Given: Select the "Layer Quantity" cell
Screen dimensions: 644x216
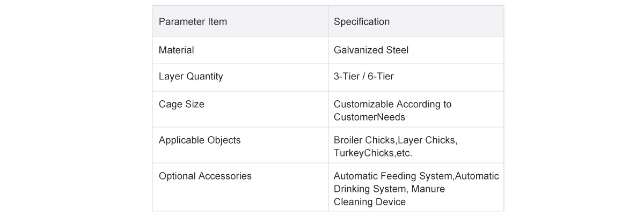Looking at the screenshot, I should (x=191, y=77).
